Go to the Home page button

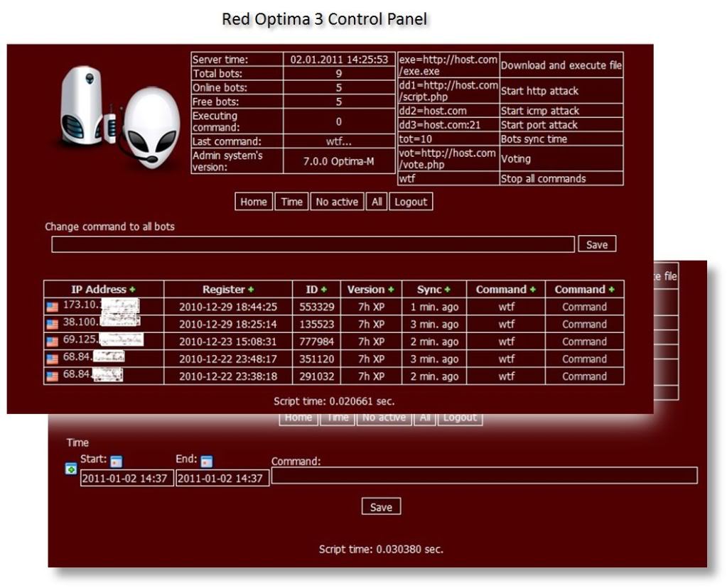click(254, 202)
